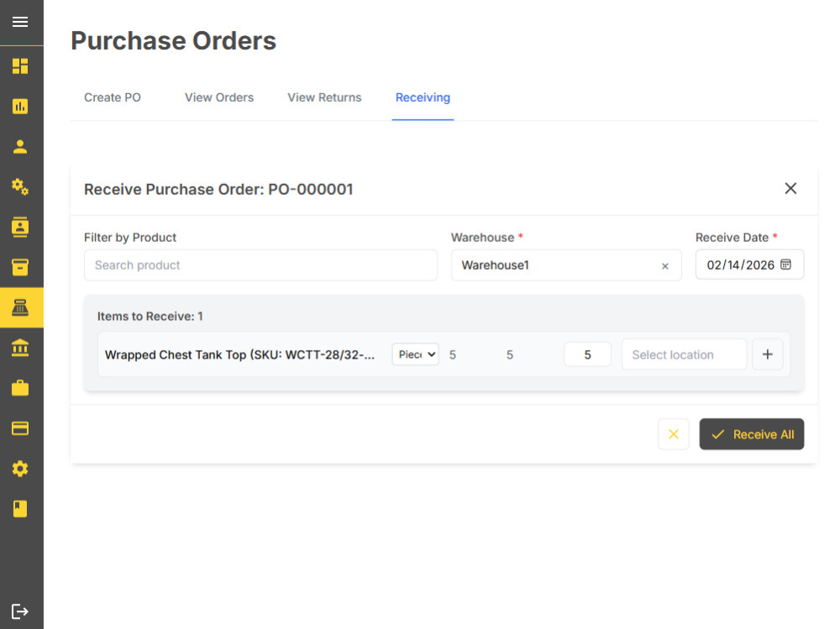Clear the Warehouse1 selection
Viewport: 840px width, 629px height.
[664, 266]
